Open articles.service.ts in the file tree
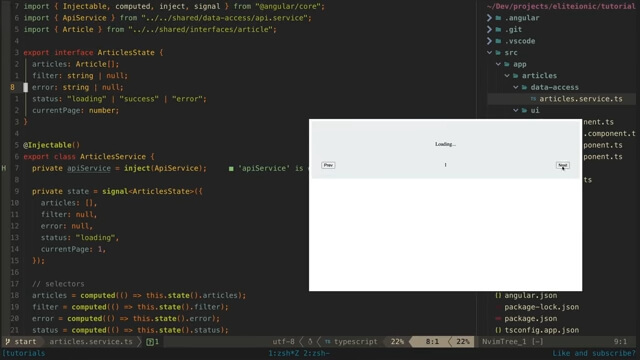 point(581,99)
